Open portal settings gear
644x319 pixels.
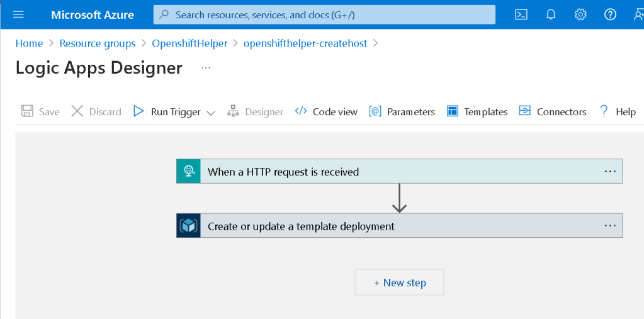pyautogui.click(x=580, y=14)
